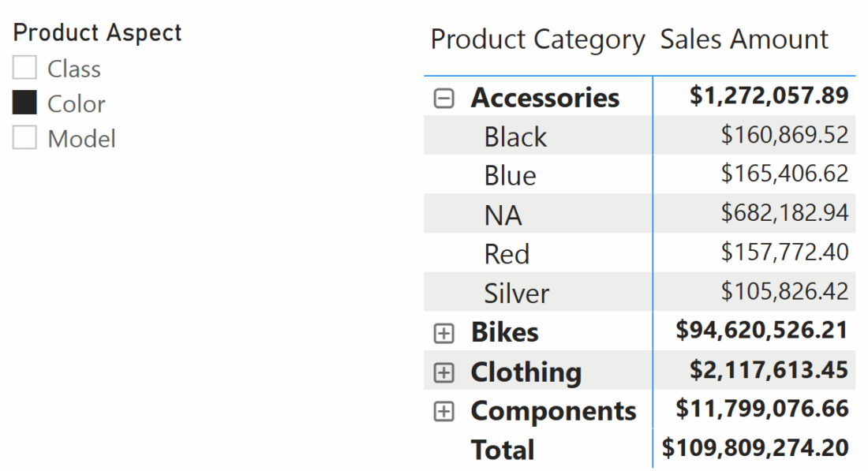The width and height of the screenshot is (868, 471).
Task: Expand the Bikes category
Action: 443,333
